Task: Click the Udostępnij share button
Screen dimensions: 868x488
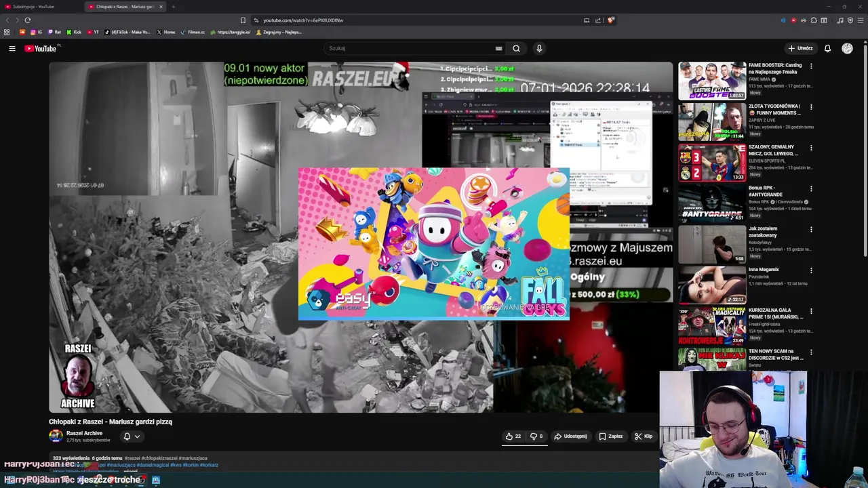Action: [570, 436]
